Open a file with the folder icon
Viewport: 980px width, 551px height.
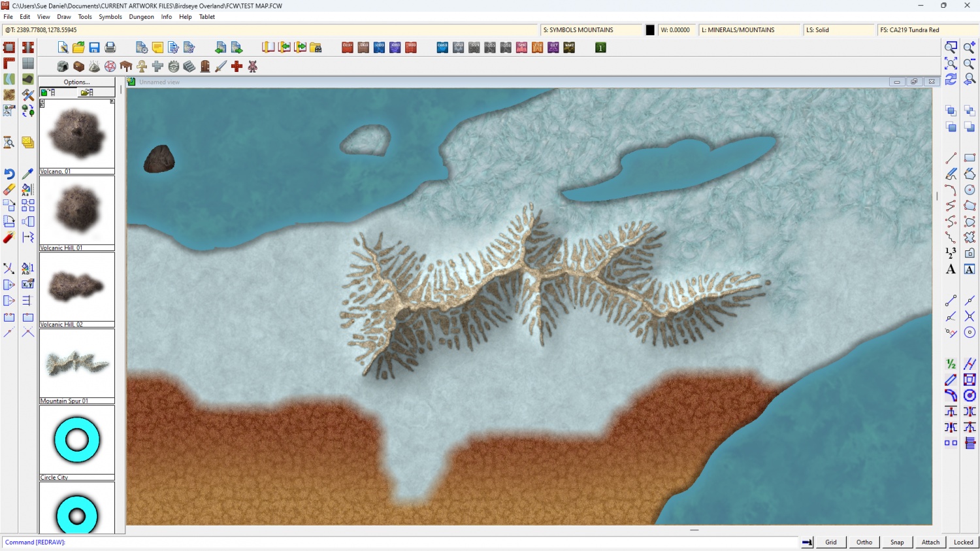(78, 47)
